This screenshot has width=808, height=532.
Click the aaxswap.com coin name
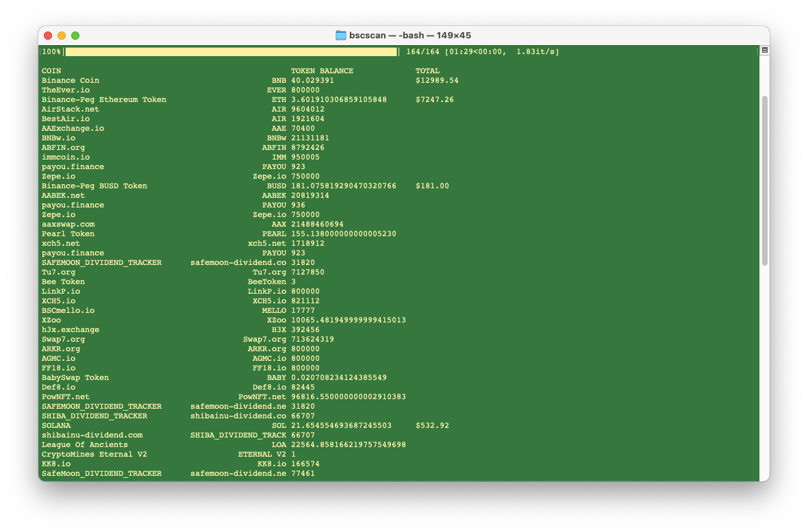(x=68, y=225)
